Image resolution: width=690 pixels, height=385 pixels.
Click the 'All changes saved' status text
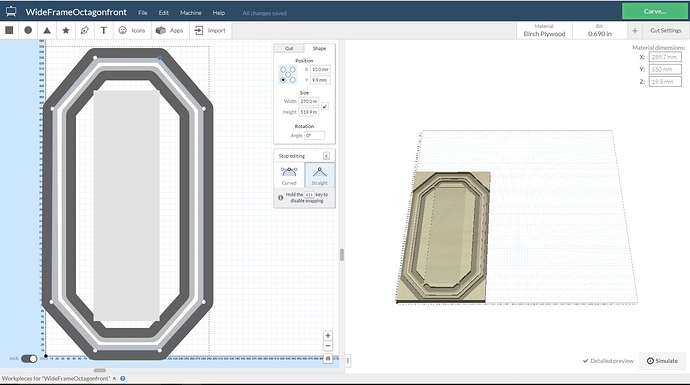264,13
